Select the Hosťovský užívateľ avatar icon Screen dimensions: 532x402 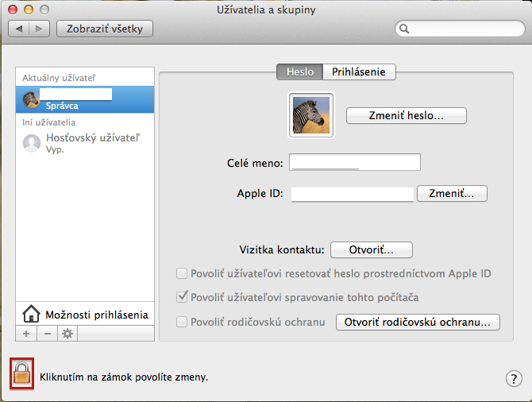[32, 142]
